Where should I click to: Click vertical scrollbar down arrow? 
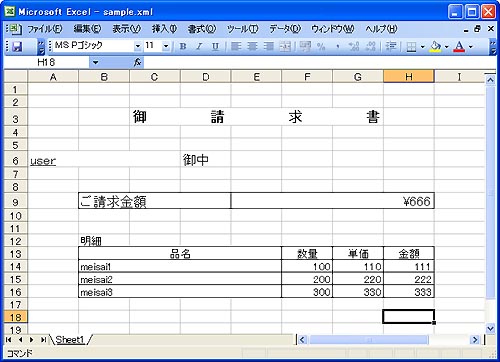[x=490, y=328]
